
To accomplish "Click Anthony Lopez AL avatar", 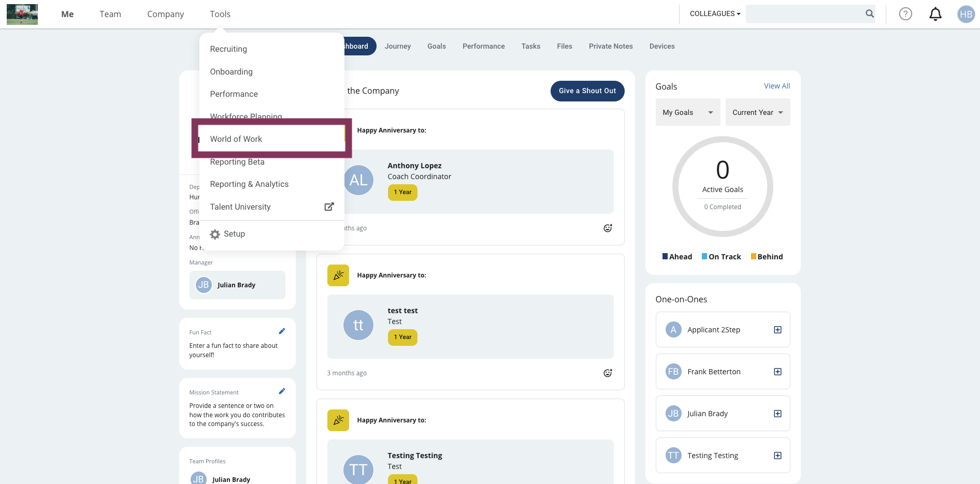I will coord(358,180).
